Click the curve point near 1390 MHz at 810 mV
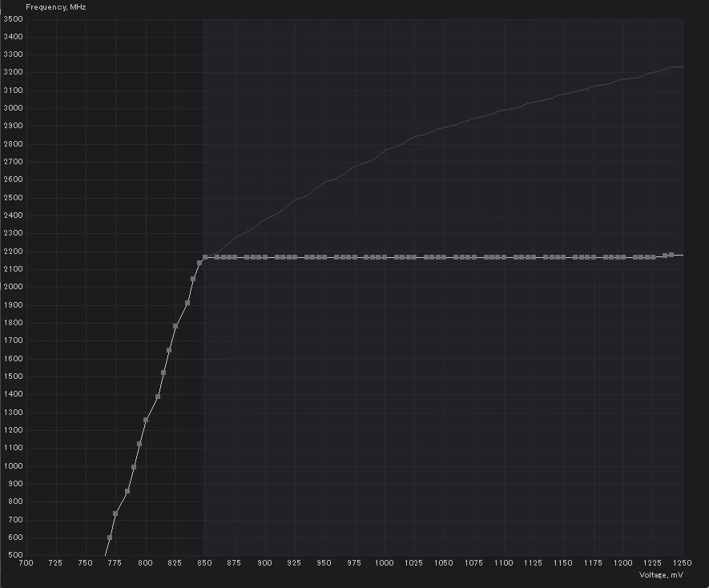 click(157, 397)
